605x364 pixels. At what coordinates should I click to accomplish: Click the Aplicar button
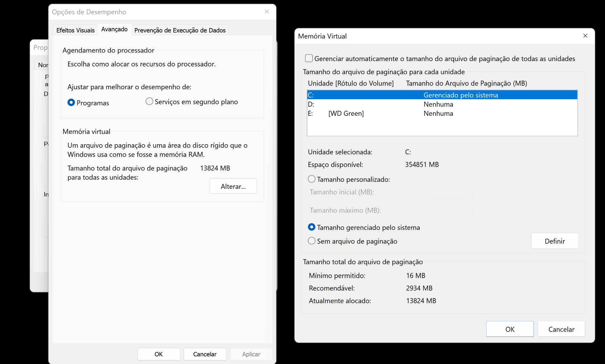click(x=251, y=354)
